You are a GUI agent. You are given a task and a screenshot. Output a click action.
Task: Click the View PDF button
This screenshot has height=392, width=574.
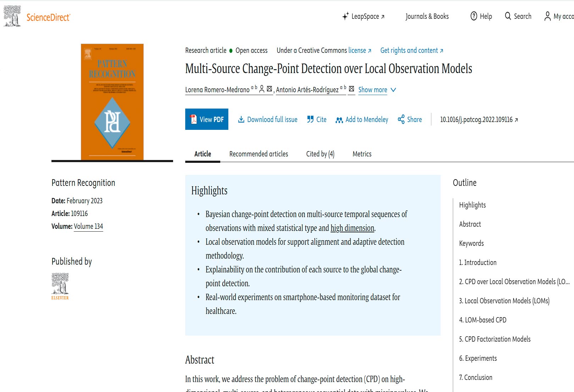tap(207, 119)
